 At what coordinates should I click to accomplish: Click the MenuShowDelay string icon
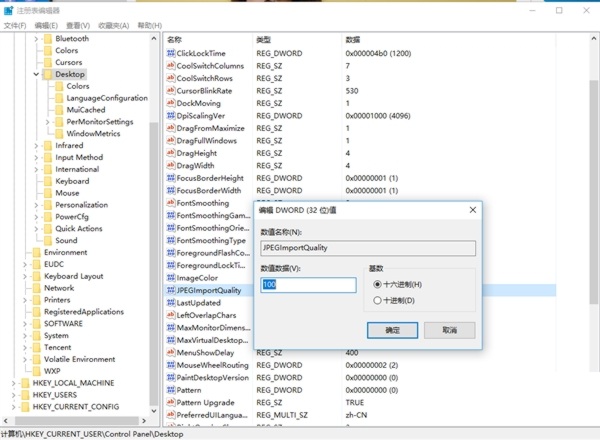pos(171,352)
